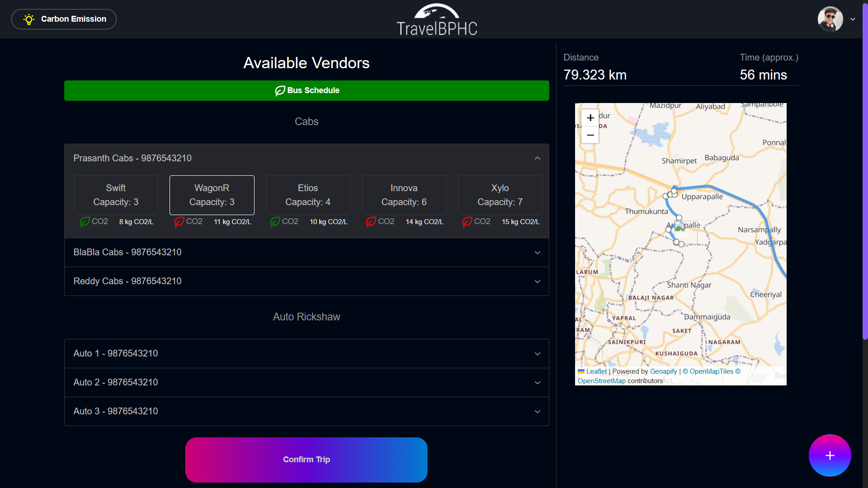Click the Carbon Emission lightbulb icon
The width and height of the screenshot is (868, 488).
click(x=29, y=19)
